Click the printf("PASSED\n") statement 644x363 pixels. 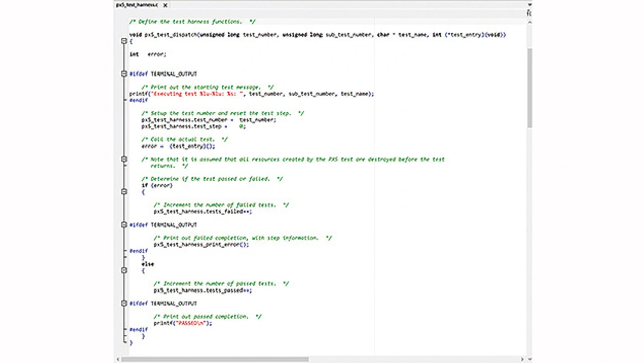click(183, 323)
